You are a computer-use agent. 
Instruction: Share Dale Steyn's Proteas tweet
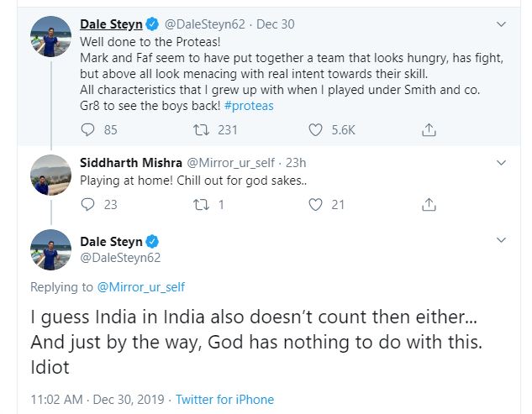coord(429,129)
